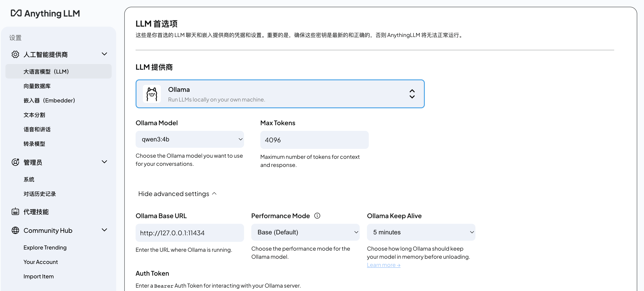This screenshot has height=291, width=644.
Task: Click the globe icon beside Community Hub
Action: 15,230
